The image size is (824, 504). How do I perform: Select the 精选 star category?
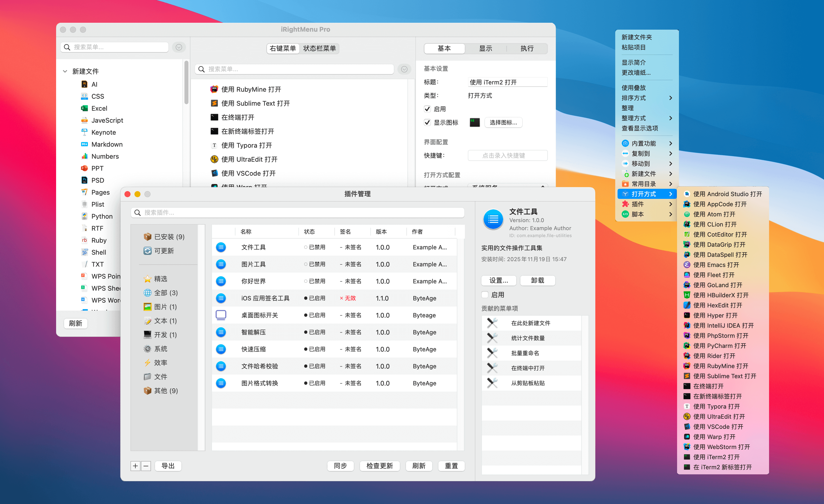pyautogui.click(x=160, y=279)
